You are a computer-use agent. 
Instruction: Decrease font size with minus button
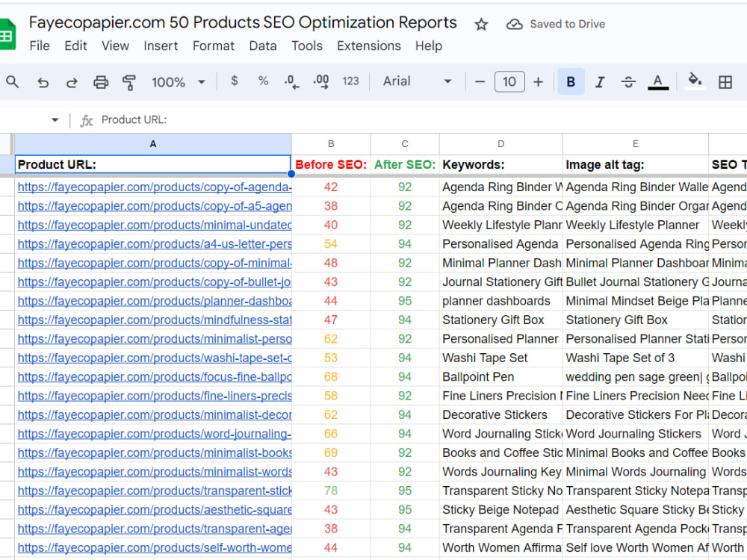click(480, 82)
